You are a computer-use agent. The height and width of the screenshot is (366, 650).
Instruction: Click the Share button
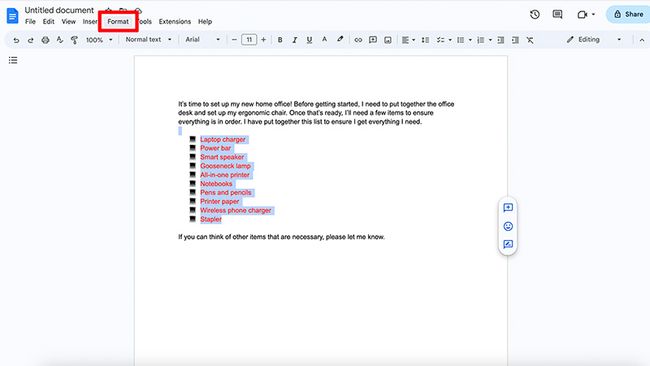pos(628,15)
